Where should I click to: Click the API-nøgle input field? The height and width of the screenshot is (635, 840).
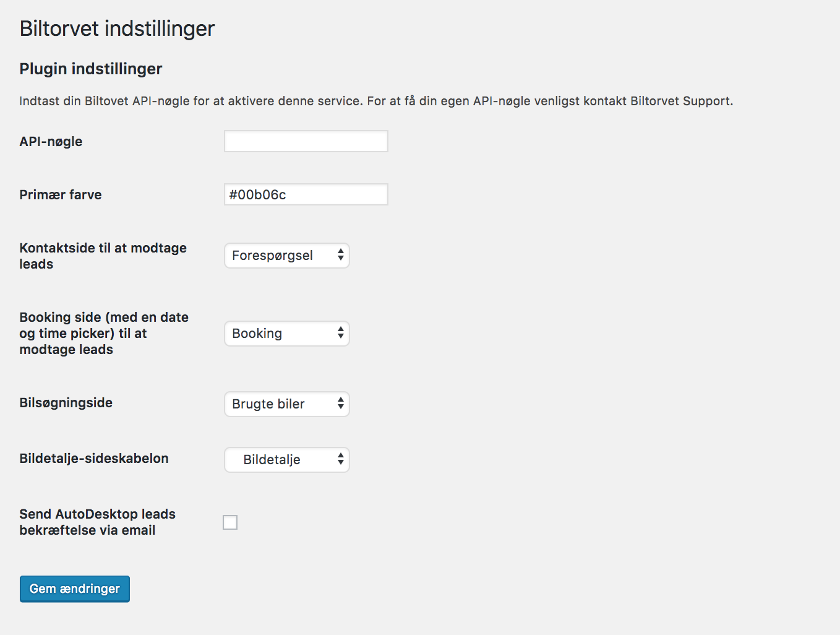point(306,141)
